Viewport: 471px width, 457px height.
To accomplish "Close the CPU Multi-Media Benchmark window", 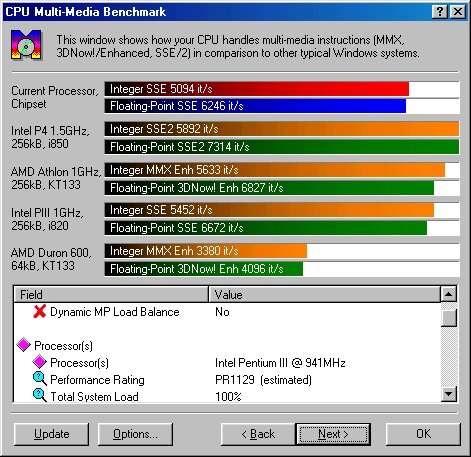I will point(457,12).
